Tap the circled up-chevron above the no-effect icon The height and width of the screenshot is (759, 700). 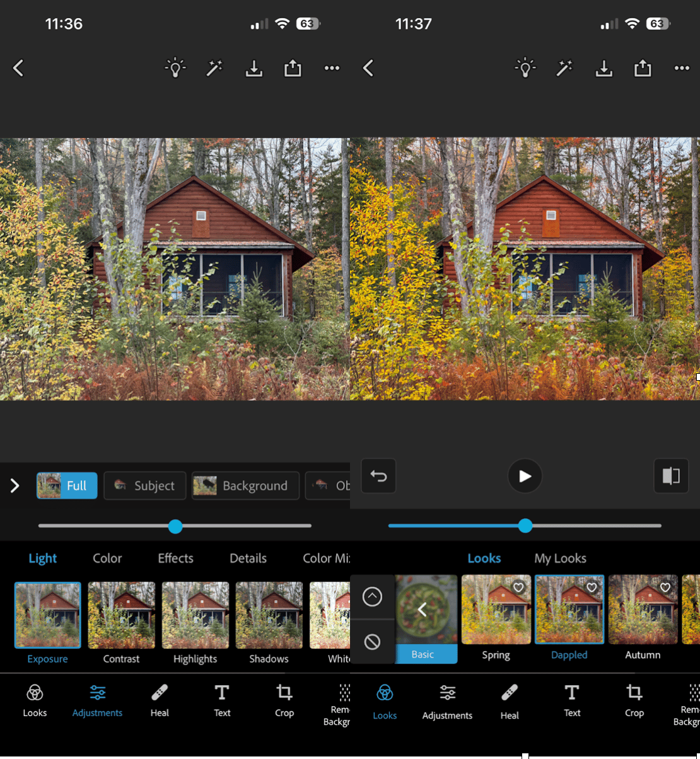pos(372,596)
